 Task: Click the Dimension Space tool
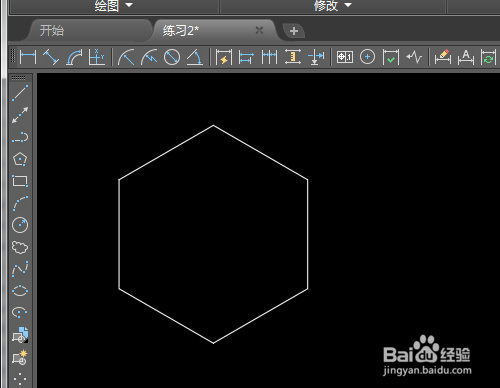click(293, 57)
